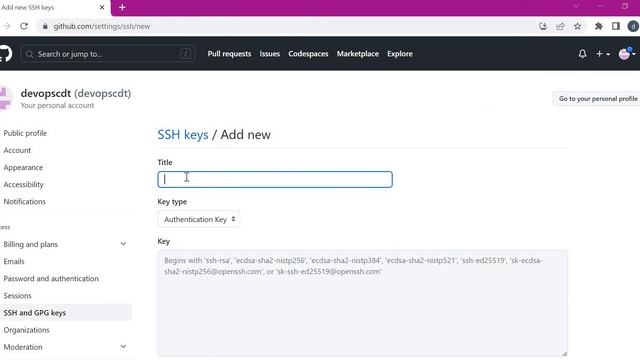This screenshot has width=640, height=360.
Task: Open Appearance settings in sidebar
Action: point(23,167)
